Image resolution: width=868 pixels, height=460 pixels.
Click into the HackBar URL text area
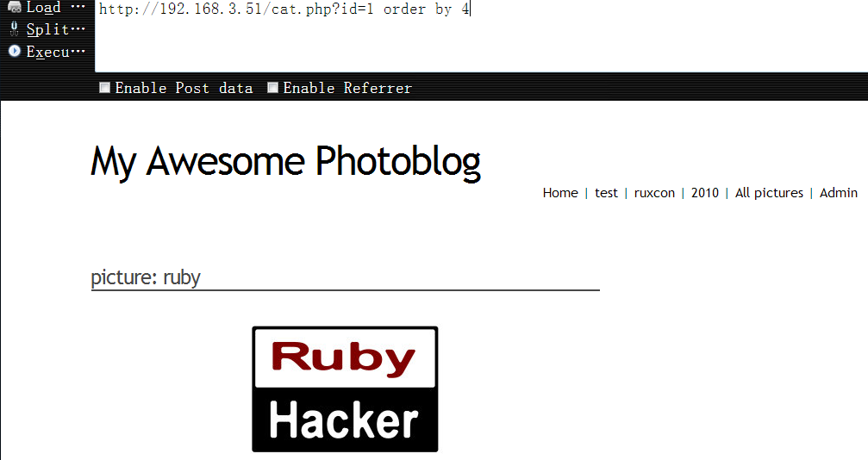481,36
